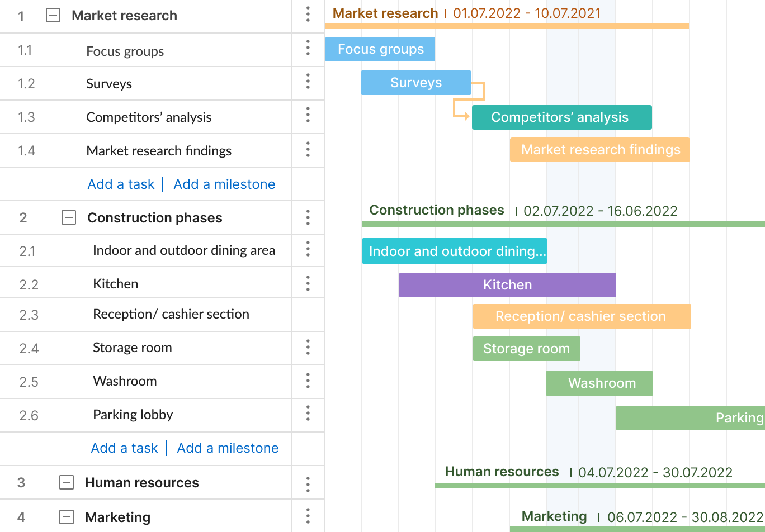
Task: Collapse the Market research group
Action: (x=53, y=16)
